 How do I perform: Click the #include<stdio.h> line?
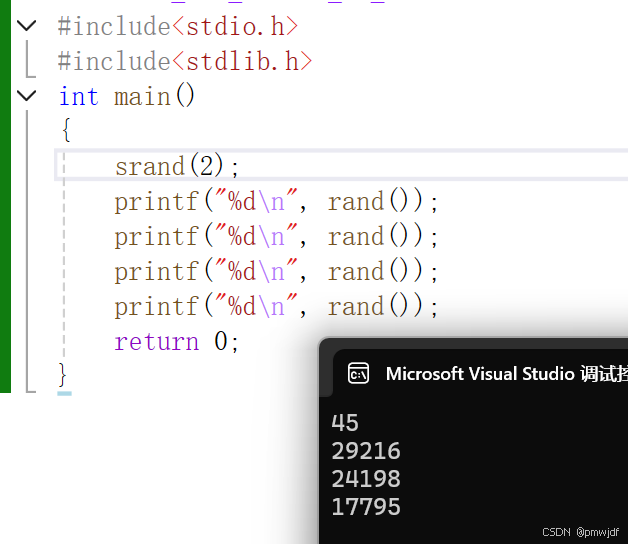[x=178, y=27]
